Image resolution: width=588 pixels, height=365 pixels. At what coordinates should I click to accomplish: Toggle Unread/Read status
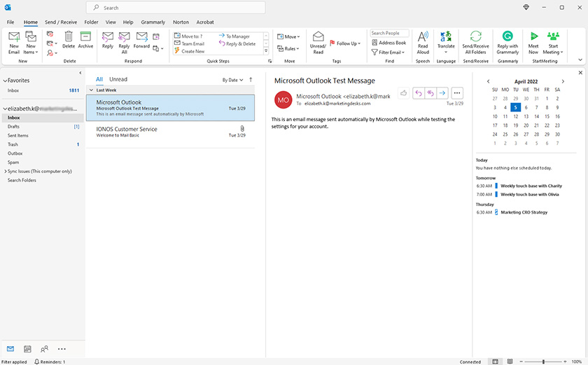pyautogui.click(x=318, y=43)
